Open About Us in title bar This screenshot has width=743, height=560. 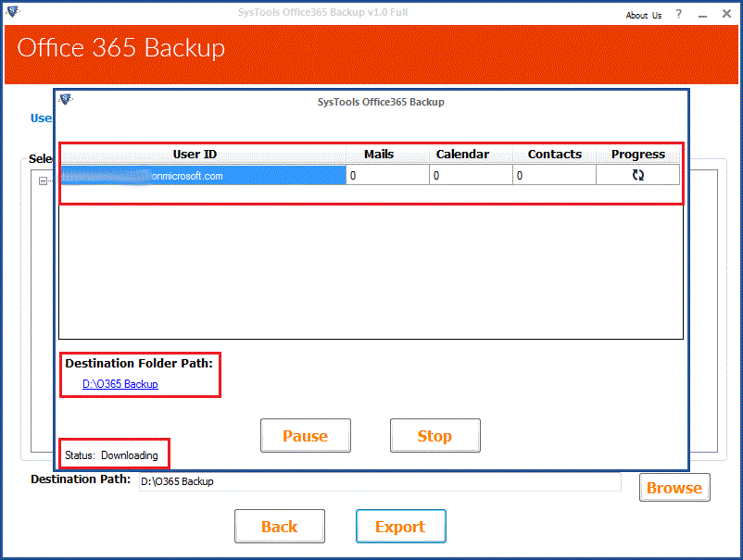[644, 15]
